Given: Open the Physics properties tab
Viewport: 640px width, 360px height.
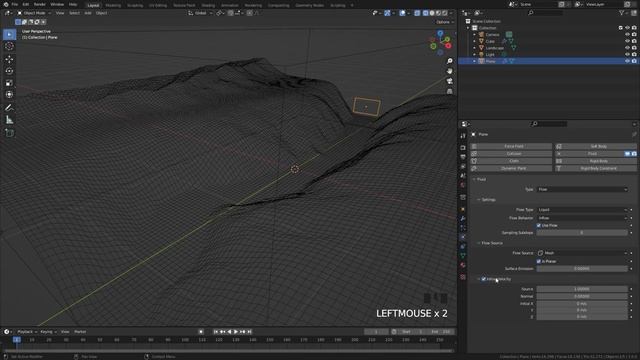Looking at the screenshot, I should point(463,237).
